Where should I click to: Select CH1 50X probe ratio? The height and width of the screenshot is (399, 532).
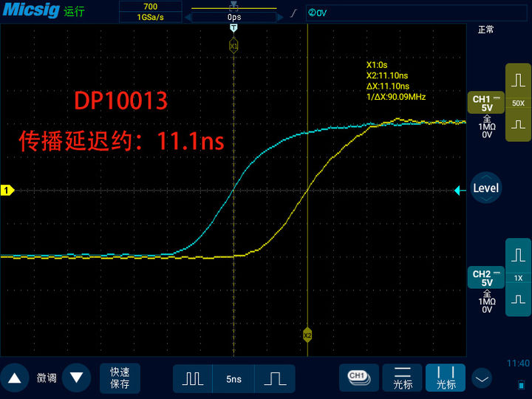point(518,103)
